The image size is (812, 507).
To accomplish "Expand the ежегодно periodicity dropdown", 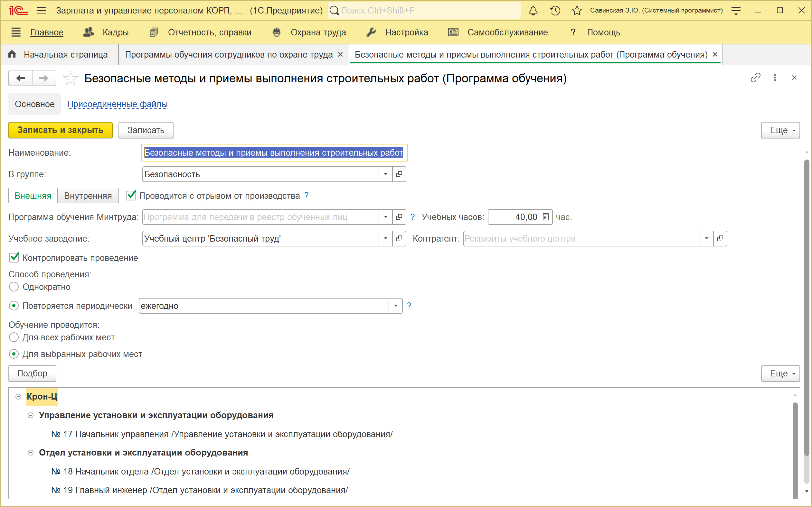I will click(395, 306).
